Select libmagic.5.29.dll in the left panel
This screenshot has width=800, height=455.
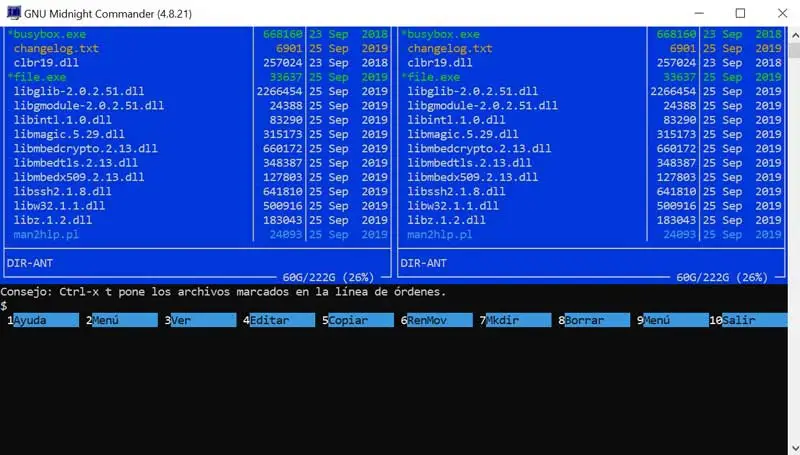click(69, 134)
